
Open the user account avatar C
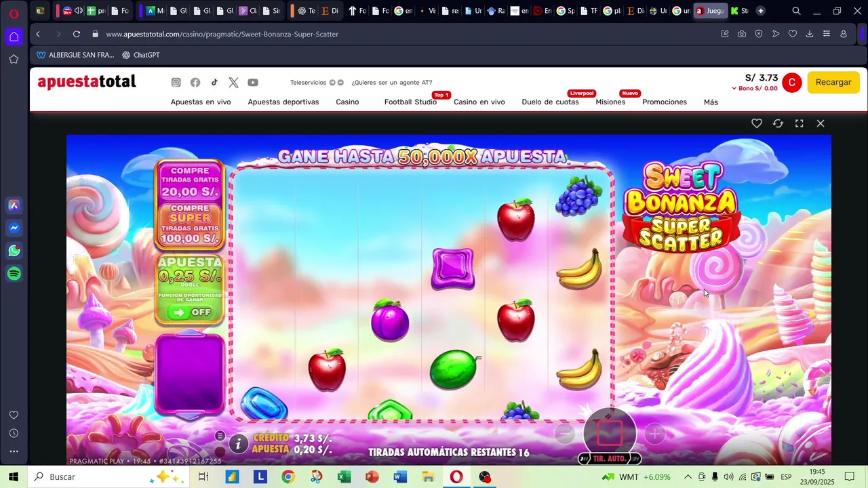[792, 83]
